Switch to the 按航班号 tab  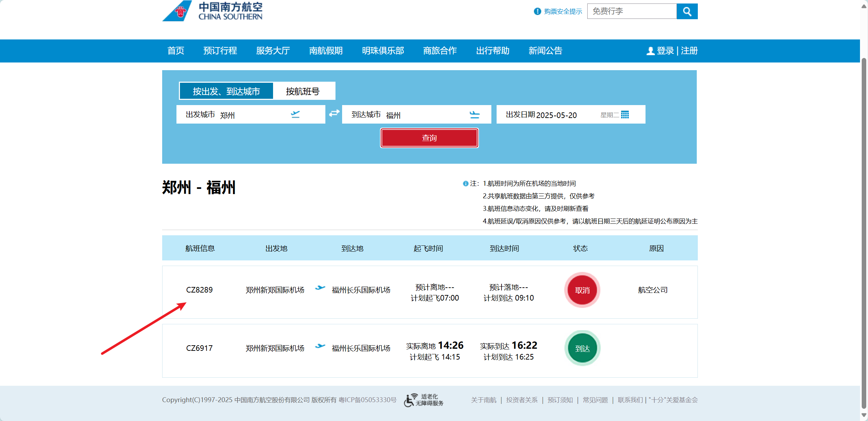pyautogui.click(x=303, y=91)
